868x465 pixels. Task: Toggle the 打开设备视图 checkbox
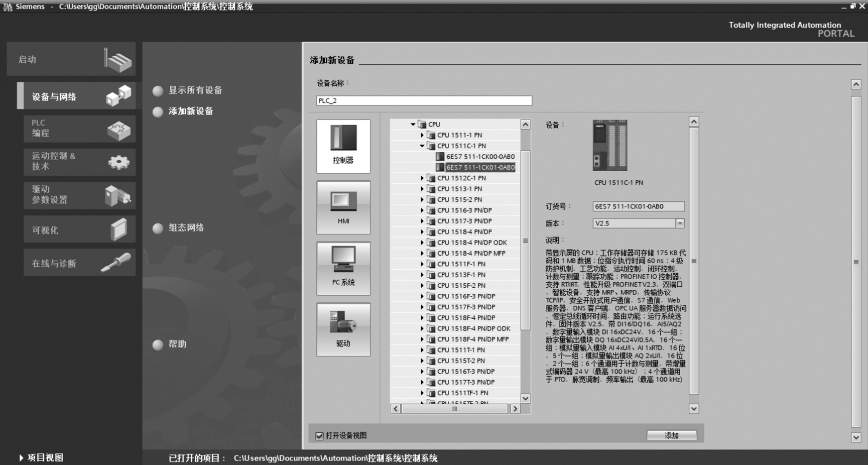tap(319, 436)
